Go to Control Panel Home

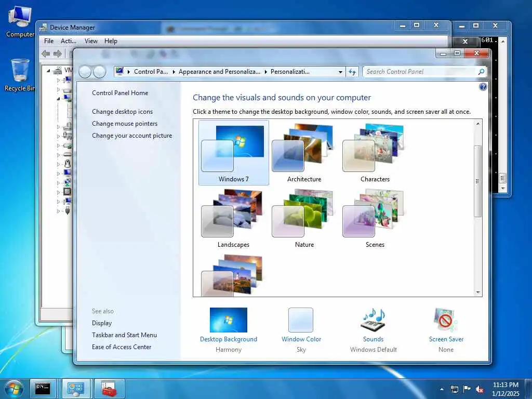[120, 93]
